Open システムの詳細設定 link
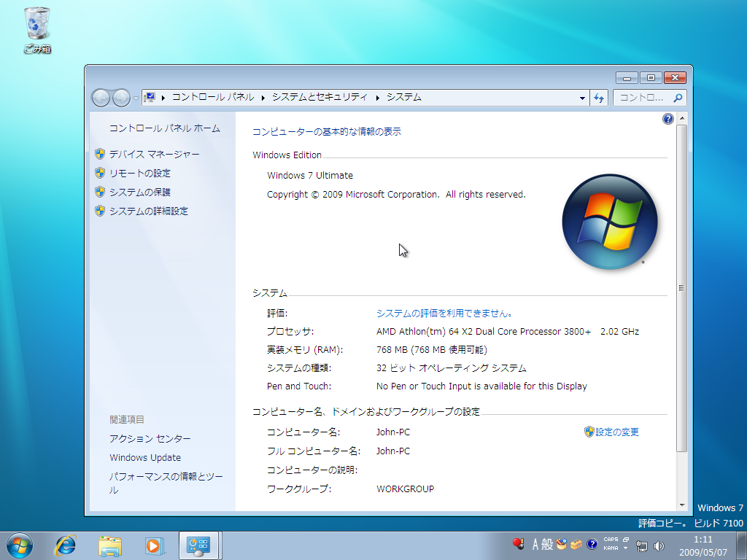The width and height of the screenshot is (747, 560). 149,211
